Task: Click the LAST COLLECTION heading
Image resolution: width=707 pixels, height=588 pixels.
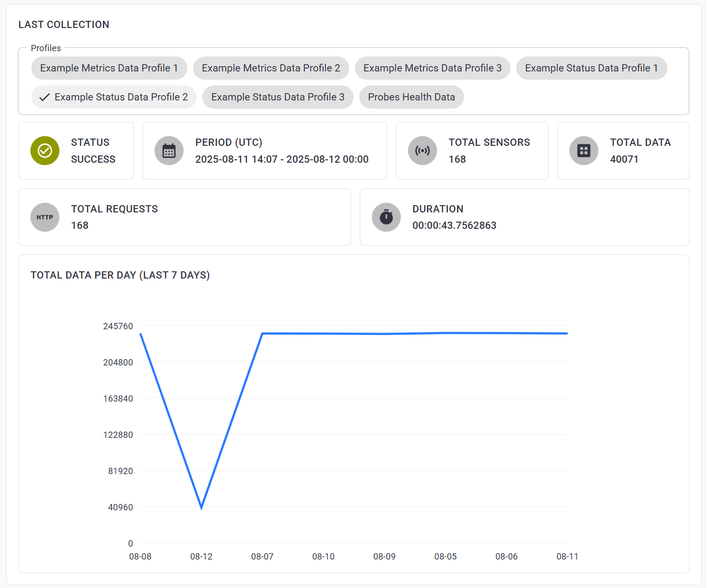Action: pos(64,25)
